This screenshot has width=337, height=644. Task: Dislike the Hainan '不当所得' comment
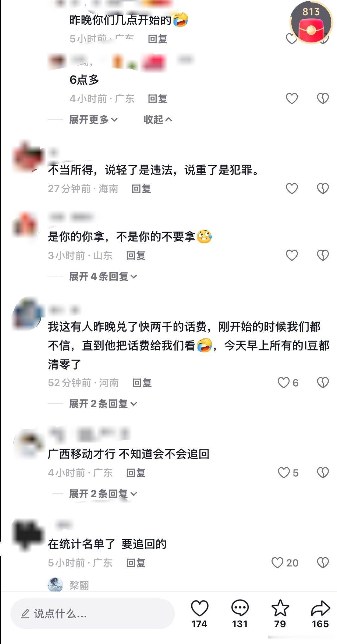pos(323,188)
